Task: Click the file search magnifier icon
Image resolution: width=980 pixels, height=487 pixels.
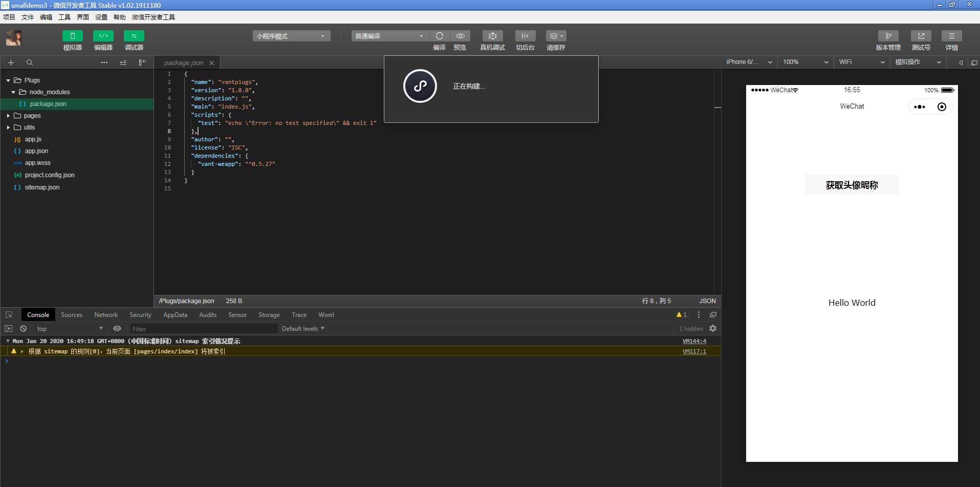Action: (30, 62)
